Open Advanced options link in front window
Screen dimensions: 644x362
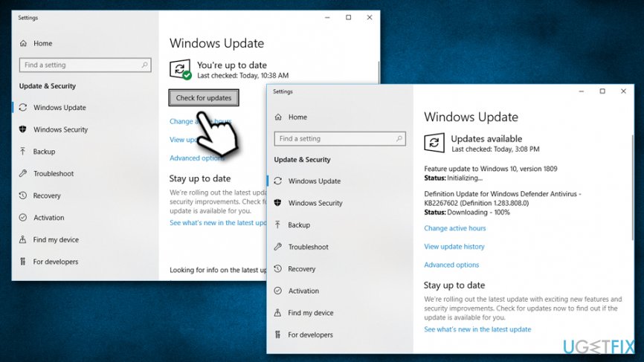coord(451,265)
